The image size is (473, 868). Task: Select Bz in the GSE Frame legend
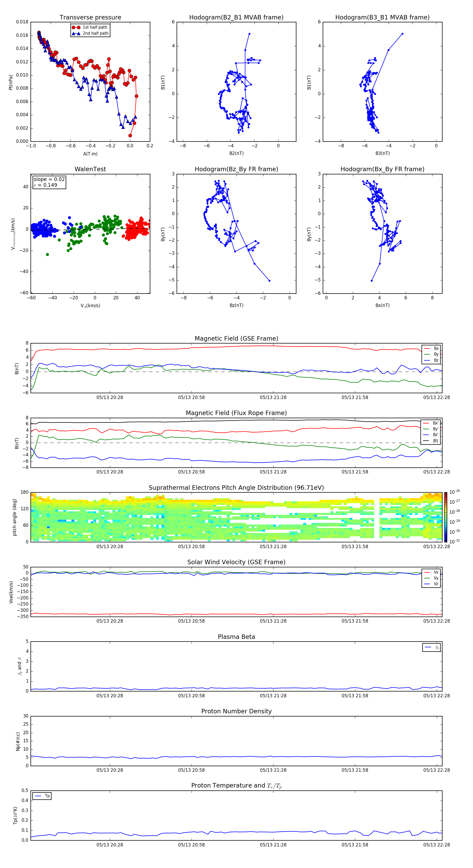coord(431,360)
